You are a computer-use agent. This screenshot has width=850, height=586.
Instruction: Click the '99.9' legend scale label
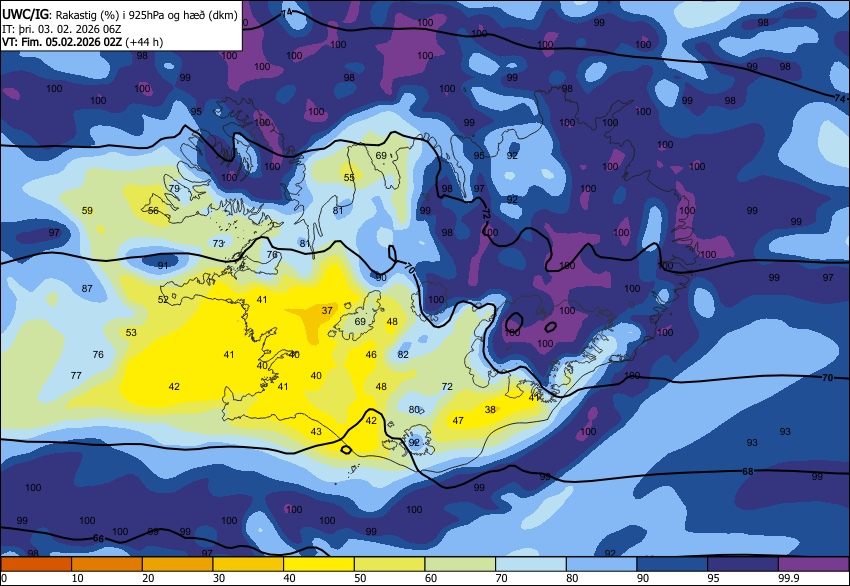(789, 578)
